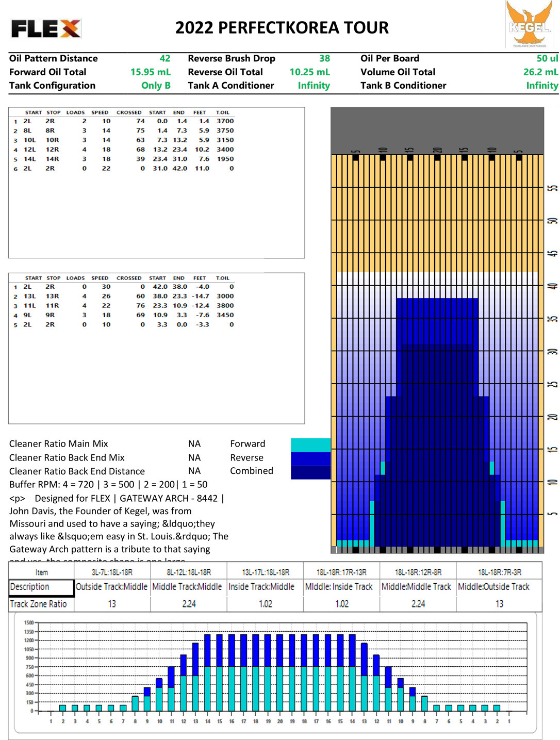Click T.OIL value 3400 in forward table
Image resolution: width=560 pixels, height=740 pixels.
225,150
